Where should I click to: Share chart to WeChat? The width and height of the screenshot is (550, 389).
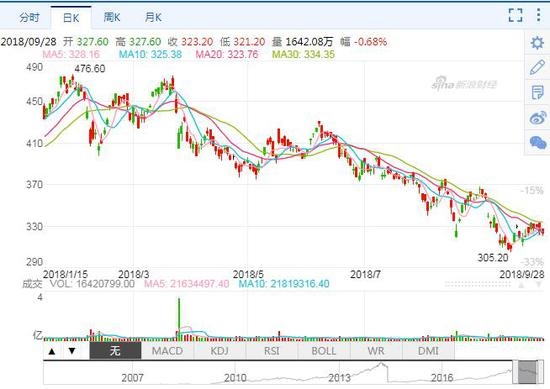point(538,142)
